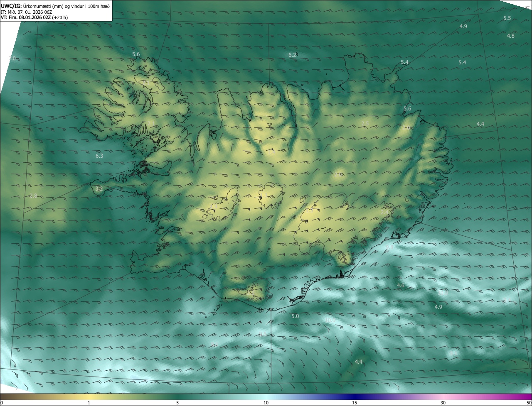Click the map value label '3.2'

pyautogui.click(x=99, y=188)
